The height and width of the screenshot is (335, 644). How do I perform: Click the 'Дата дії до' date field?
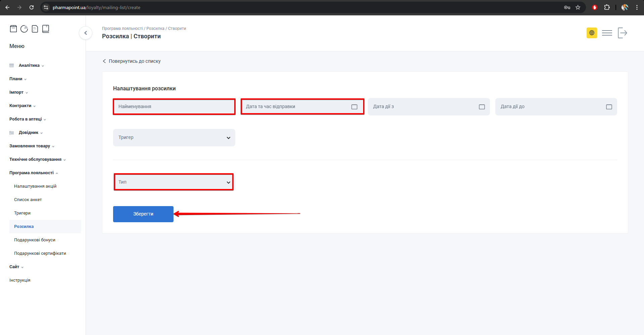click(x=550, y=107)
